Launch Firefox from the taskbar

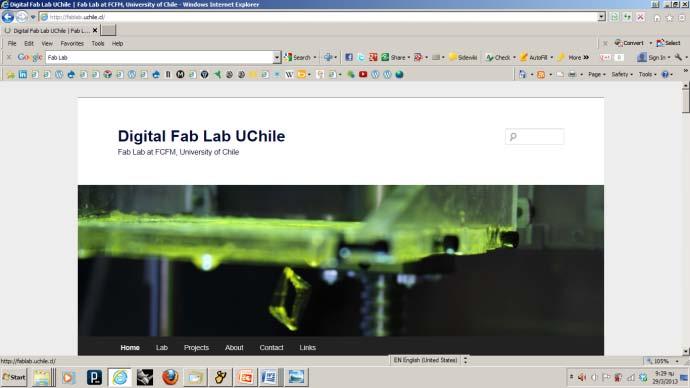170,377
